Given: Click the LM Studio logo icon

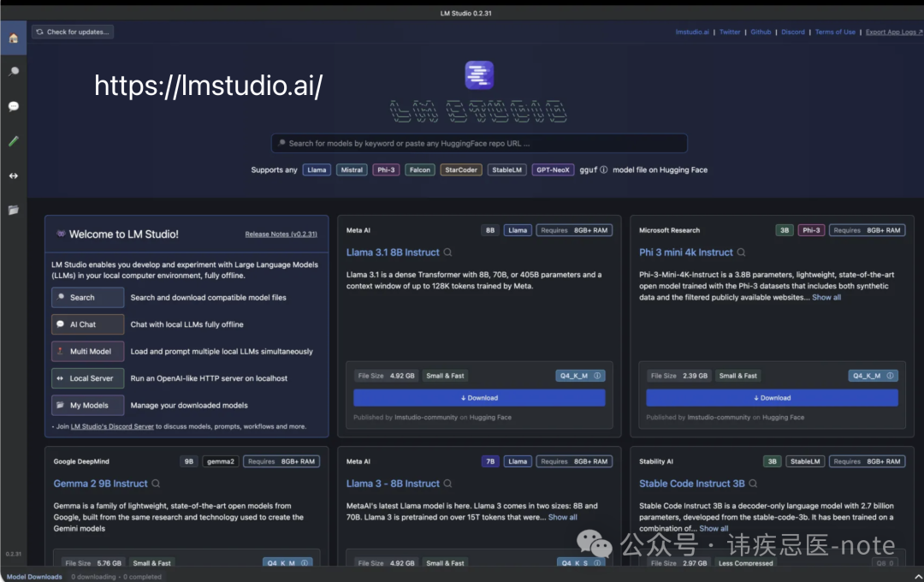Looking at the screenshot, I should tap(479, 74).
